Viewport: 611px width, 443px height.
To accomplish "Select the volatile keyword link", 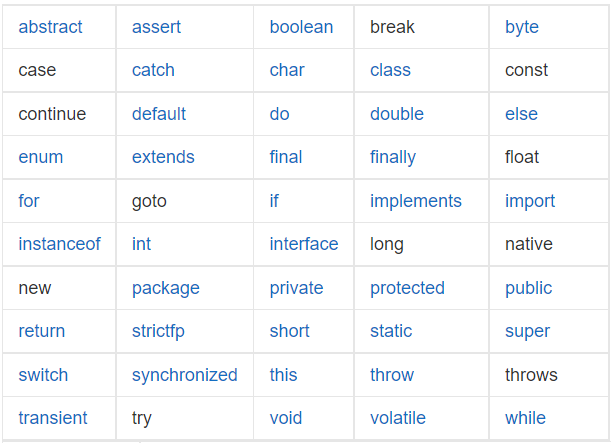I will point(397,418).
